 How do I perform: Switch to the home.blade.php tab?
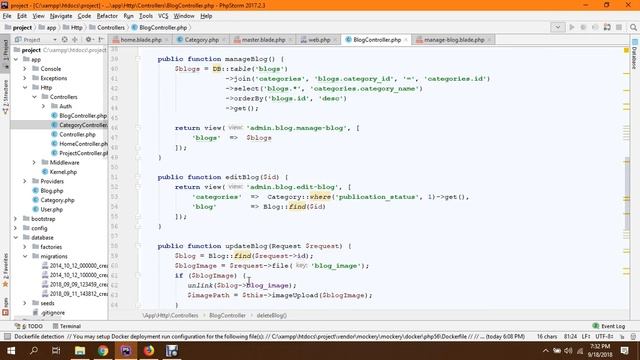click(141, 40)
